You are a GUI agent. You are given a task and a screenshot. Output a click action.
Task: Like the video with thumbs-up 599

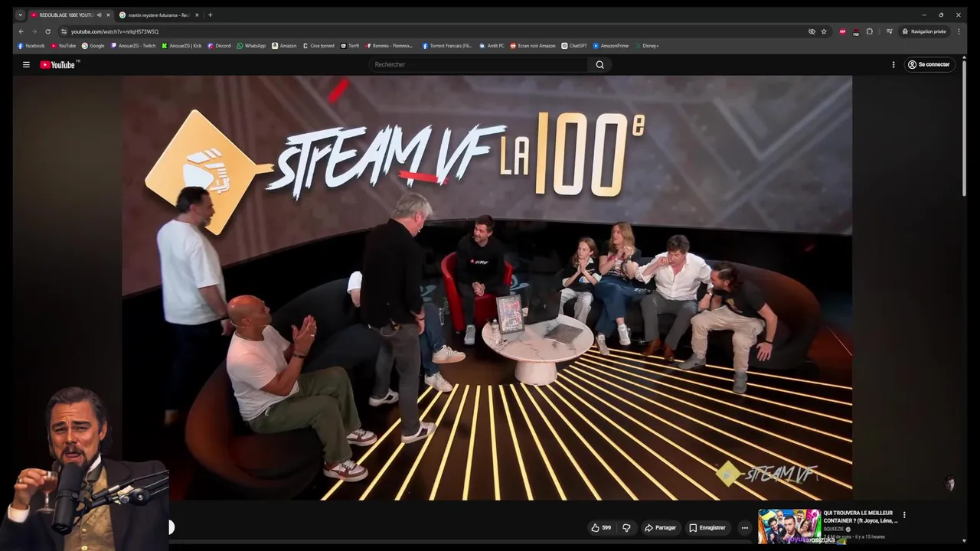pos(601,527)
